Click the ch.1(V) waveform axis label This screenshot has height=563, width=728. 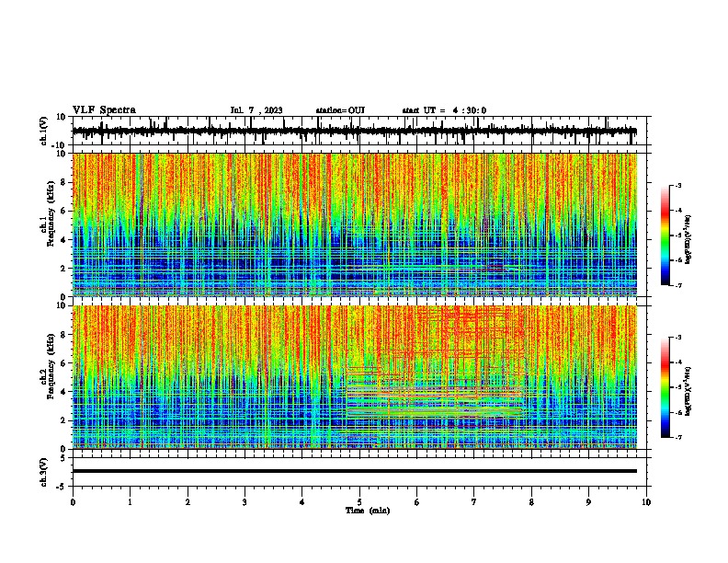pyautogui.click(x=44, y=131)
